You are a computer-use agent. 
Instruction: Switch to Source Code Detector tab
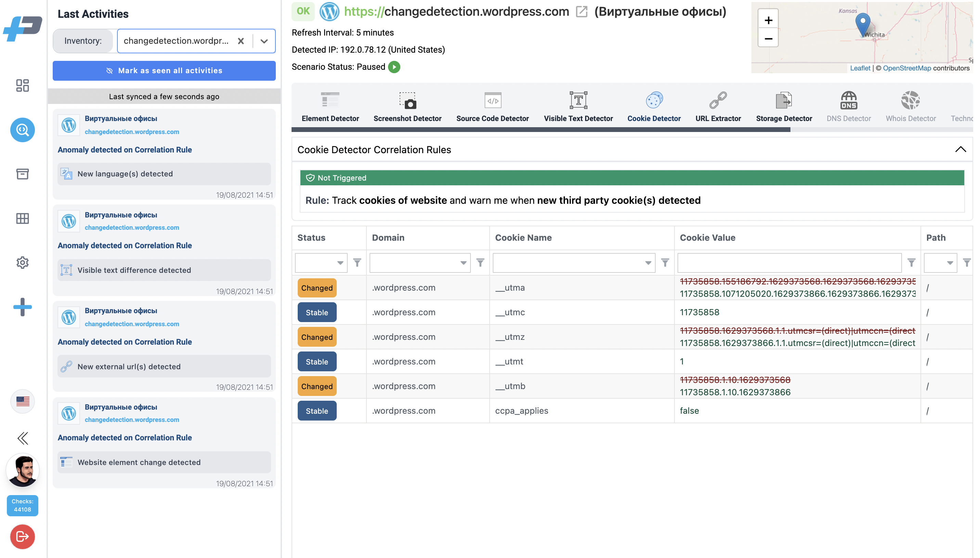click(492, 107)
